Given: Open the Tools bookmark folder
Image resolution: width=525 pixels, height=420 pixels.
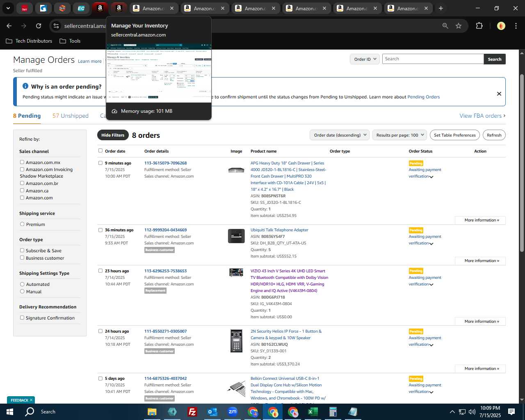Looking at the screenshot, I should (x=70, y=41).
